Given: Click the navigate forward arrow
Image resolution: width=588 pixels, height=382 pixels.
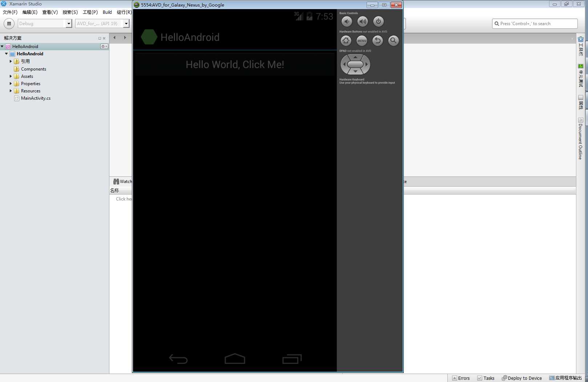Looking at the screenshot, I should pos(125,37).
